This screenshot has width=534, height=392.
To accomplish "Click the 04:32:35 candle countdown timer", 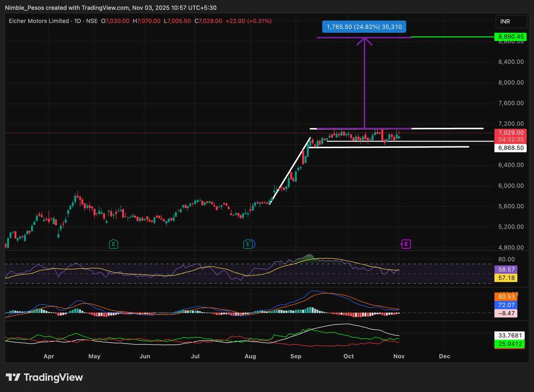I will [510, 138].
